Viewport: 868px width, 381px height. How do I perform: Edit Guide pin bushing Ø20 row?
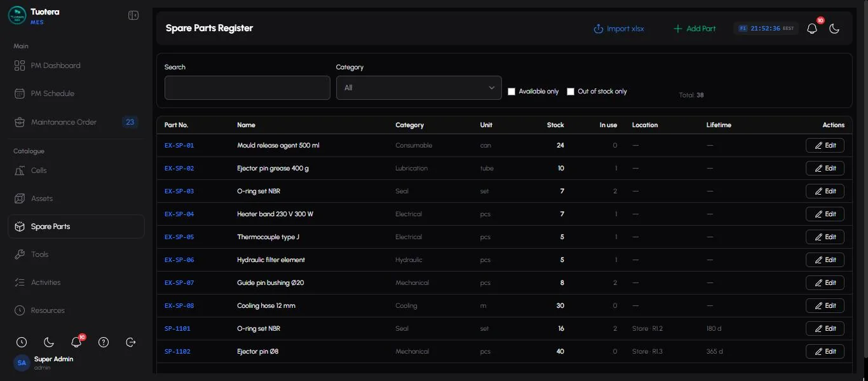pyautogui.click(x=825, y=283)
